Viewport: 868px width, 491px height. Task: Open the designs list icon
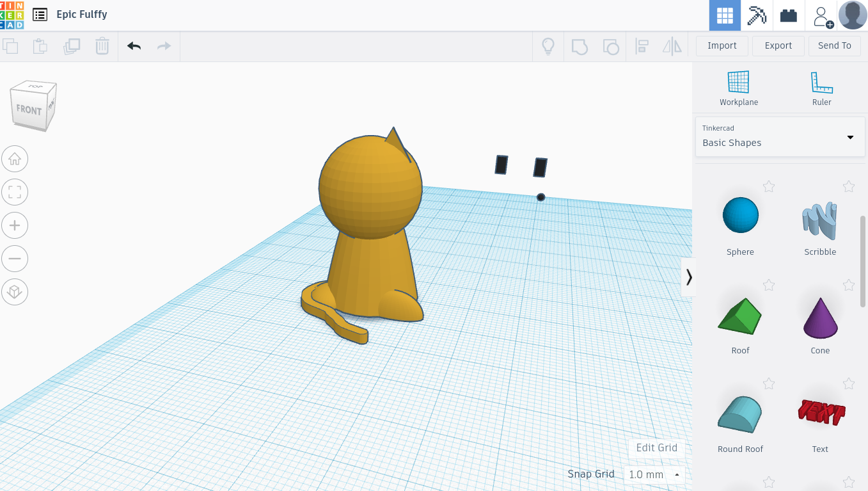[x=40, y=14]
